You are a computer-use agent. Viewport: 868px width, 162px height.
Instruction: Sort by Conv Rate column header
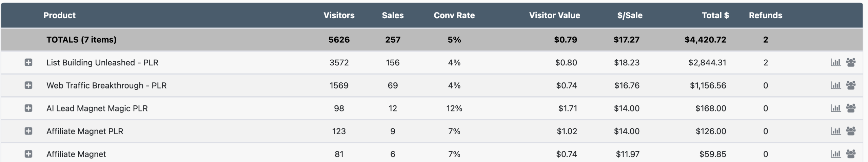pos(454,15)
